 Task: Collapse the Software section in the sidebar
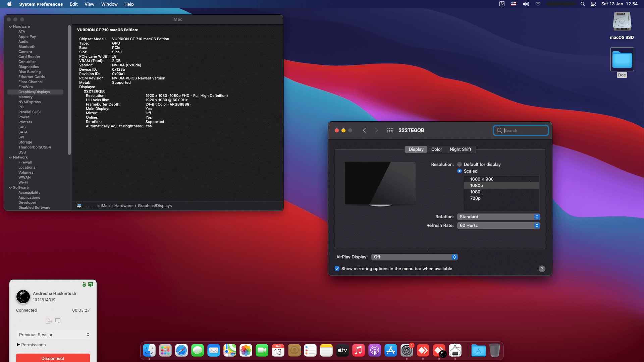click(x=10, y=187)
